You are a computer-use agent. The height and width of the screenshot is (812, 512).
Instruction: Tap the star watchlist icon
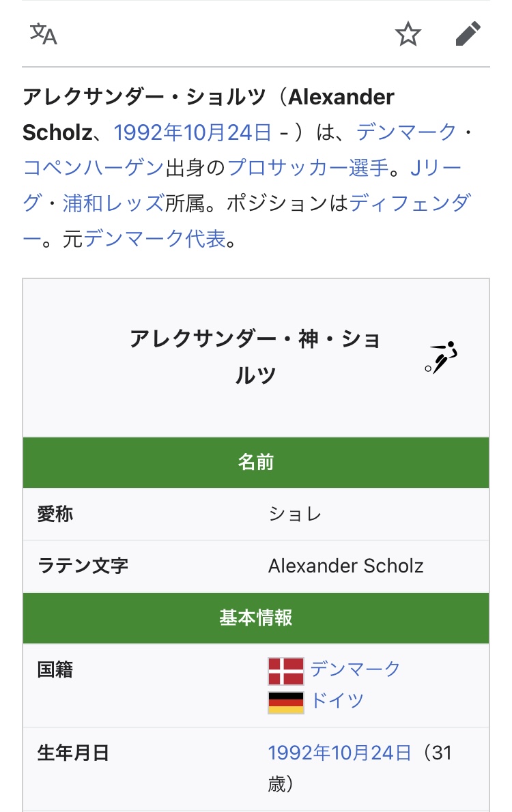(408, 33)
